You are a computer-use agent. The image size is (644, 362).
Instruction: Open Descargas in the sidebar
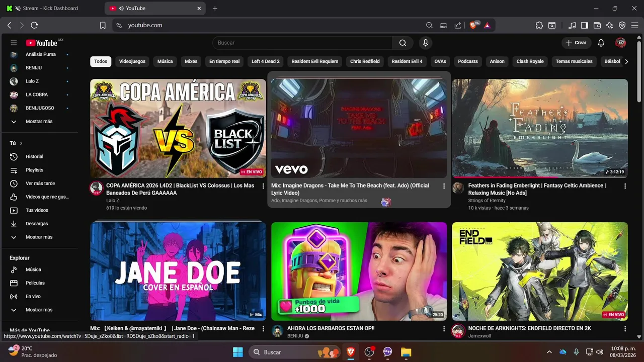pyautogui.click(x=40, y=224)
